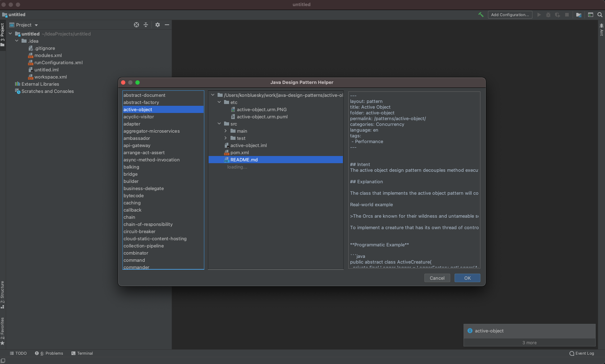Open Search Everywhere magnifier icon

[600, 15]
